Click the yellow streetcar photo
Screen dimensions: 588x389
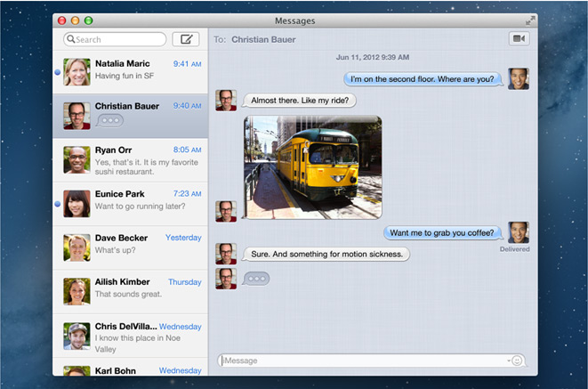coord(312,167)
